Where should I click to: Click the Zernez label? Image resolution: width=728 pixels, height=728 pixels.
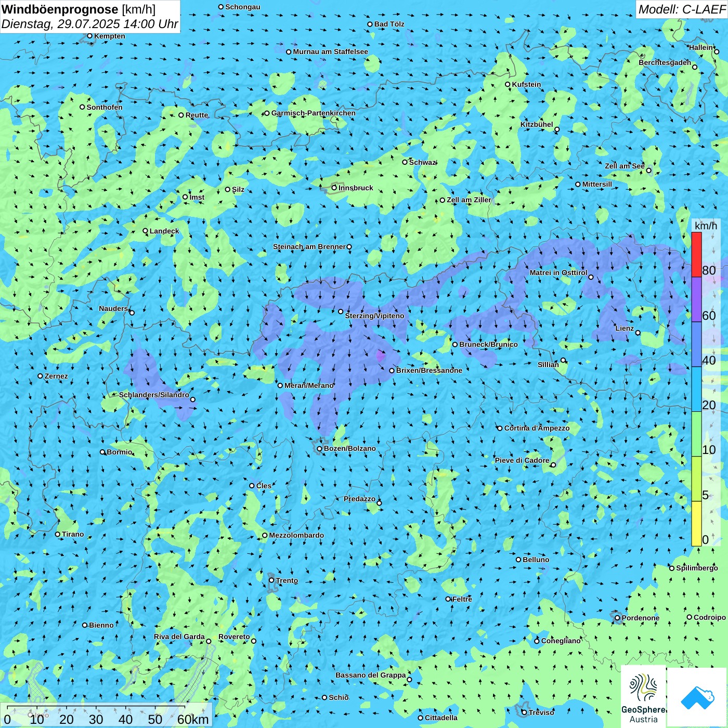click(x=56, y=376)
